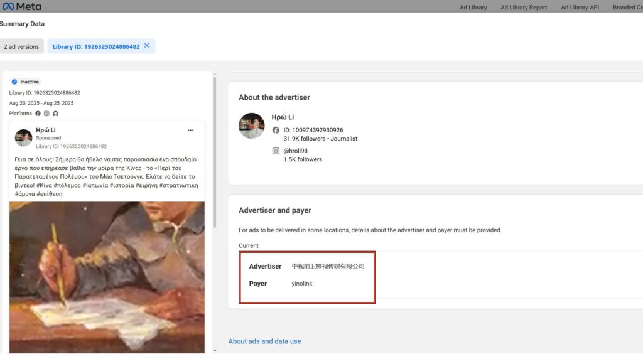Click the ad's painting image preview
This screenshot has width=643, height=364.
(x=107, y=276)
